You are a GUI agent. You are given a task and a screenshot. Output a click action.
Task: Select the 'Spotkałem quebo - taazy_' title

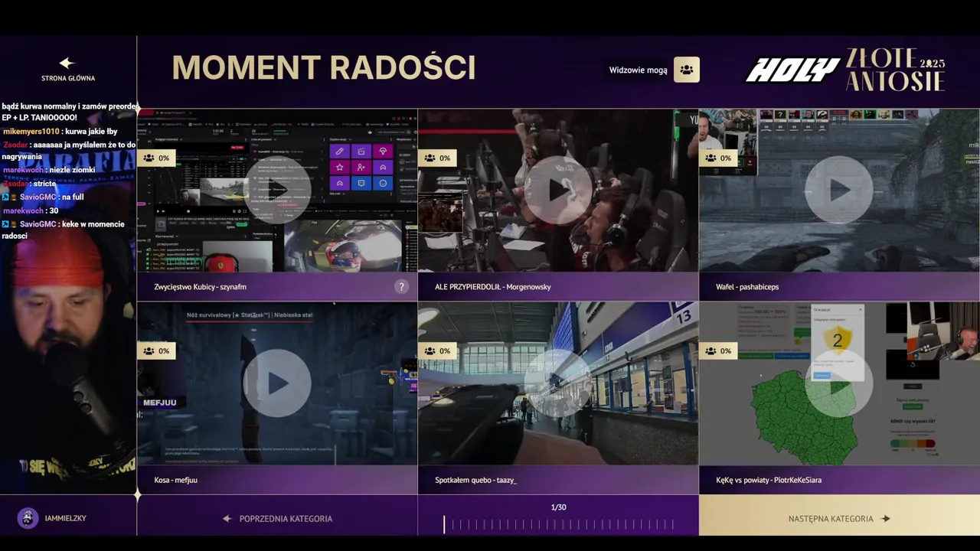tap(475, 480)
